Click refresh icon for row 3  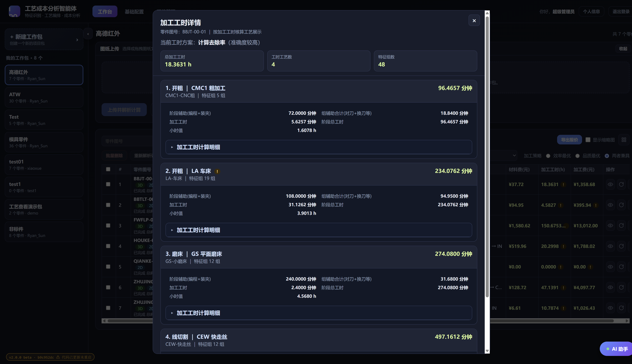pos(621,225)
